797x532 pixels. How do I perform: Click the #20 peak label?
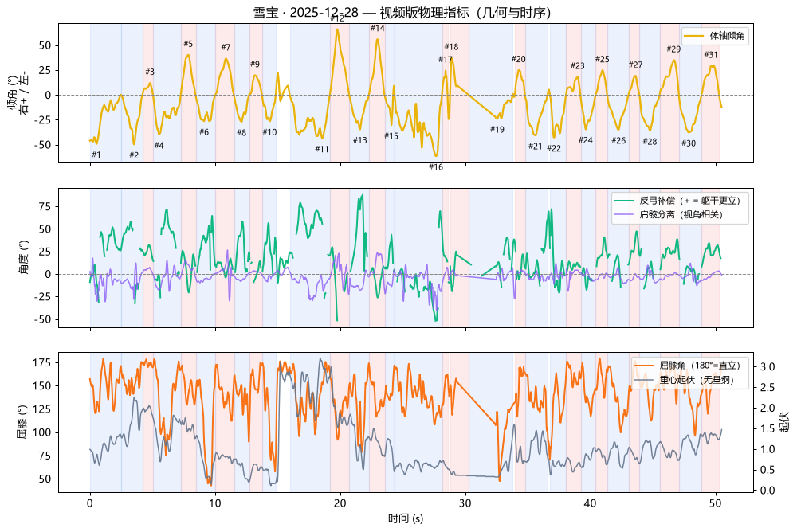pos(519,60)
